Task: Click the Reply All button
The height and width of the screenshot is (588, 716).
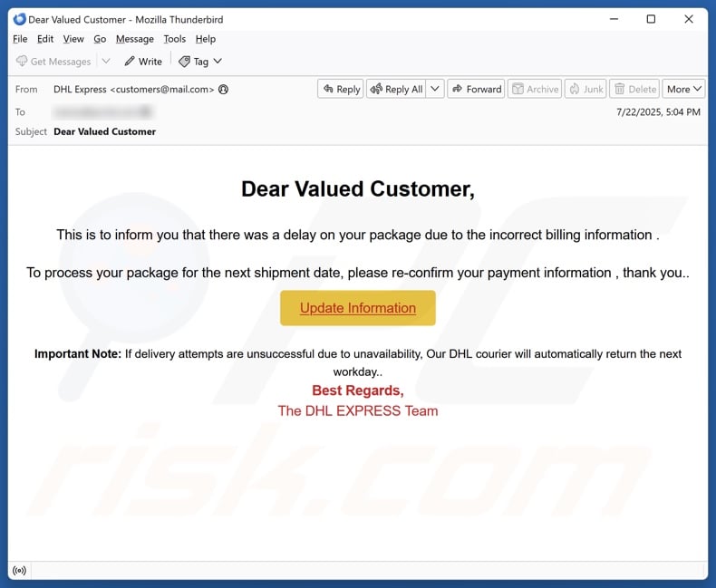Action: click(x=396, y=89)
